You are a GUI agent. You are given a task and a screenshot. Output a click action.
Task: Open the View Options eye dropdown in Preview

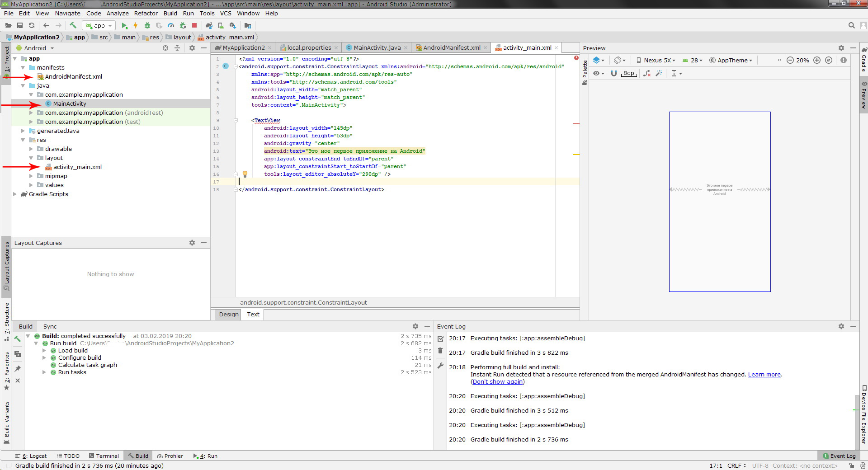pos(599,73)
